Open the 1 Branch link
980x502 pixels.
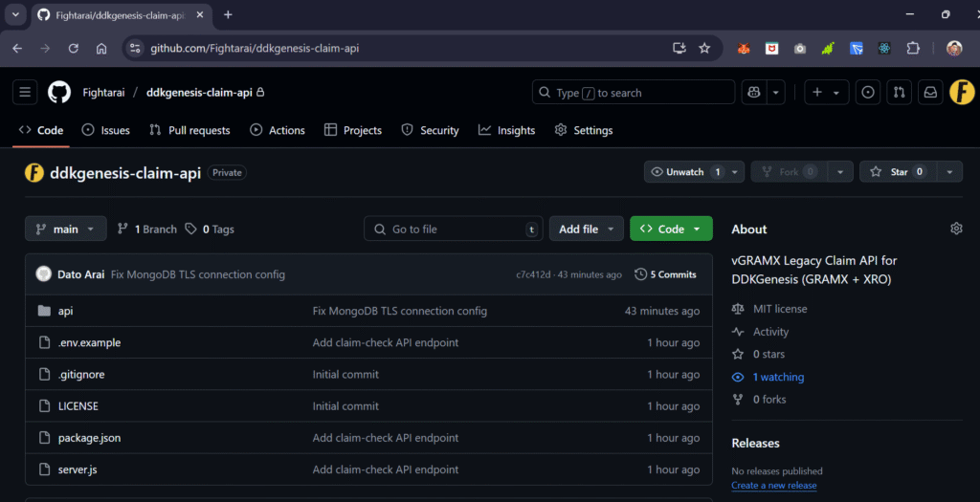[x=146, y=229]
